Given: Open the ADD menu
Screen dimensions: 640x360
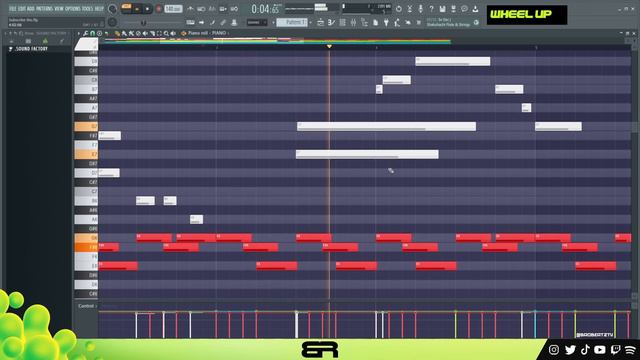Looking at the screenshot, I should 30,8.
